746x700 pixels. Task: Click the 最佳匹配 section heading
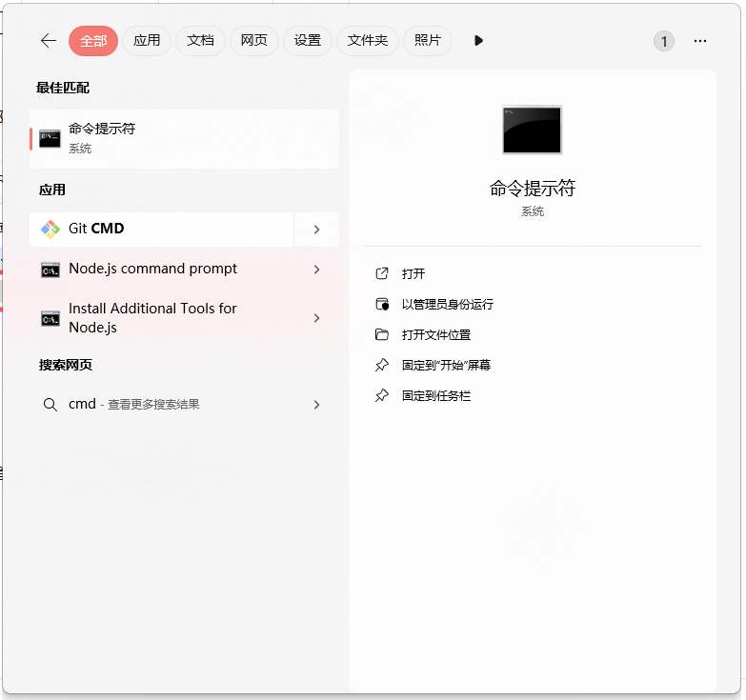click(63, 88)
